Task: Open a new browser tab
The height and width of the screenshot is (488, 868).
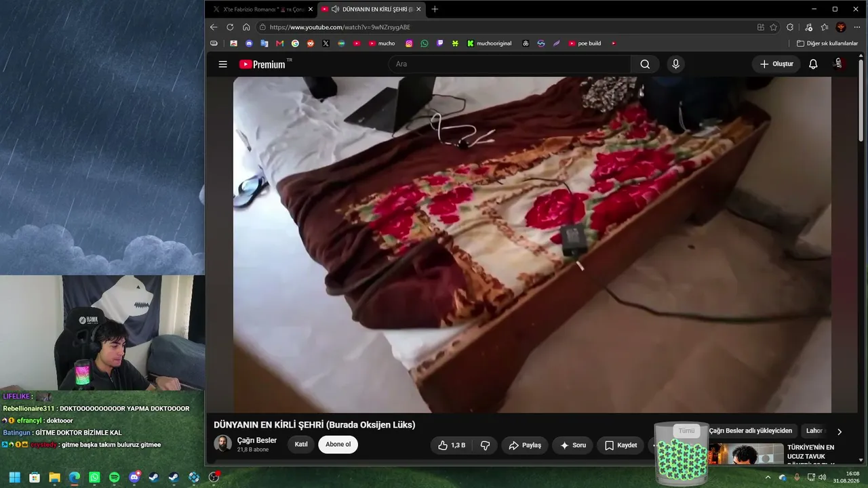Action: tap(435, 9)
